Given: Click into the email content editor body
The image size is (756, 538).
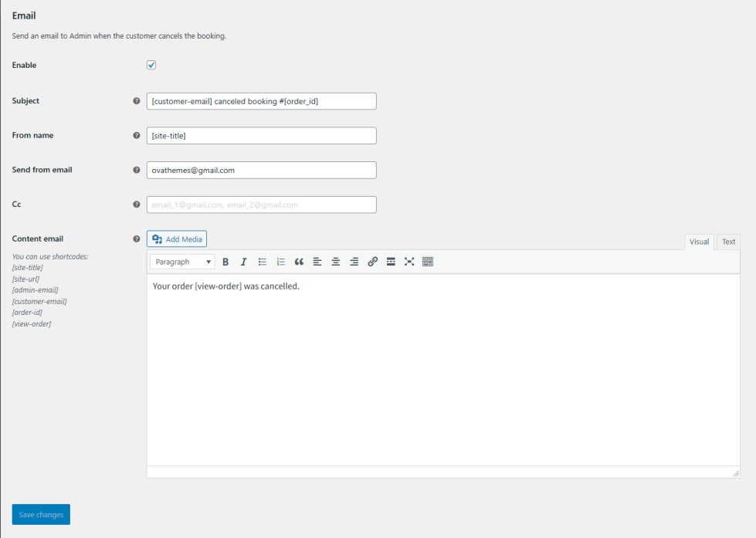Looking at the screenshot, I should click(443, 370).
